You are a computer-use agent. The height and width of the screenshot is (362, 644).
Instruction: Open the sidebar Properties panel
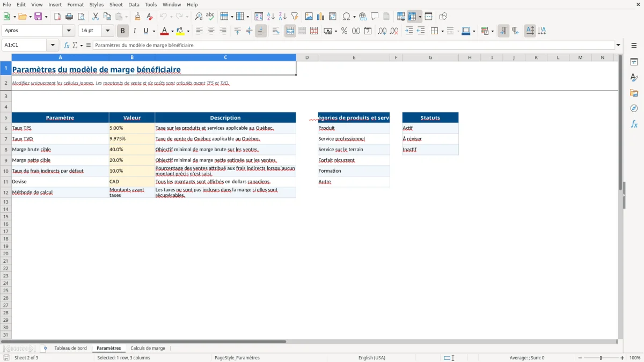point(634,62)
